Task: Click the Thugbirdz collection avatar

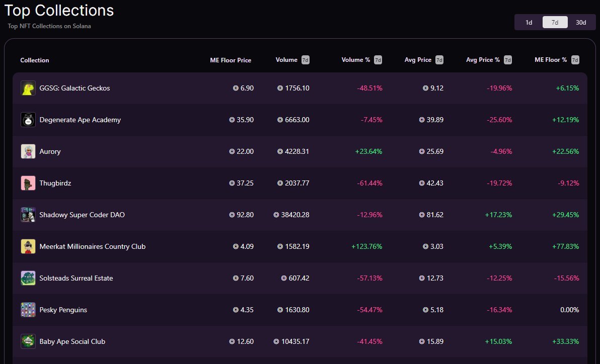Action: 28,183
